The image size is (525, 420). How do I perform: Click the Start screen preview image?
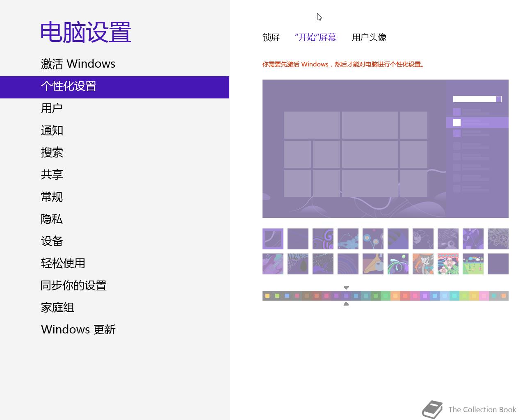pyautogui.click(x=386, y=148)
